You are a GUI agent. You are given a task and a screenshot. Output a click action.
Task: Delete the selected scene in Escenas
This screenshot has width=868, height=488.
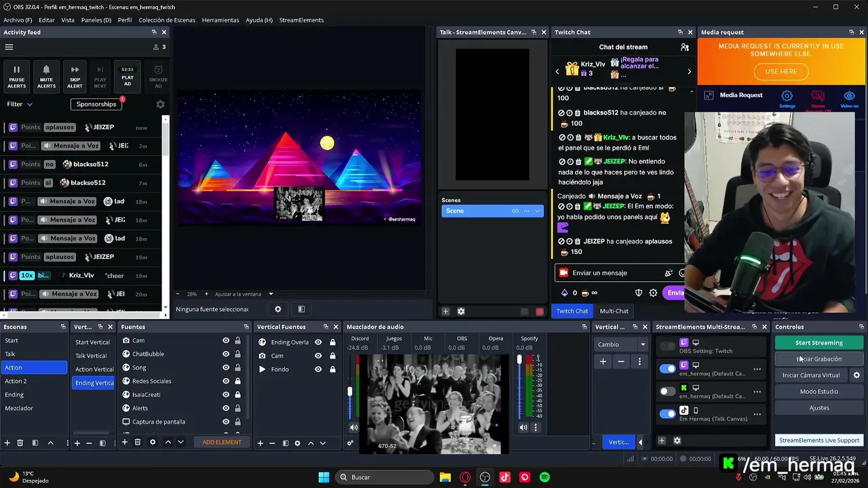(20, 443)
